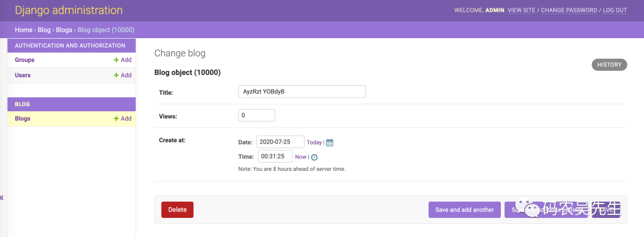Click the Date input field
The height and width of the screenshot is (237, 644).
point(280,142)
